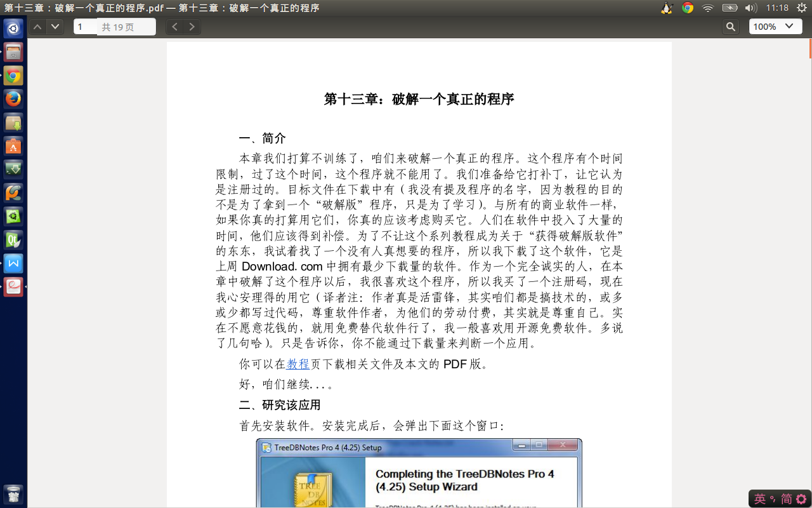Click the 共 19 页 page count label
This screenshot has width=812, height=508.
(x=118, y=27)
